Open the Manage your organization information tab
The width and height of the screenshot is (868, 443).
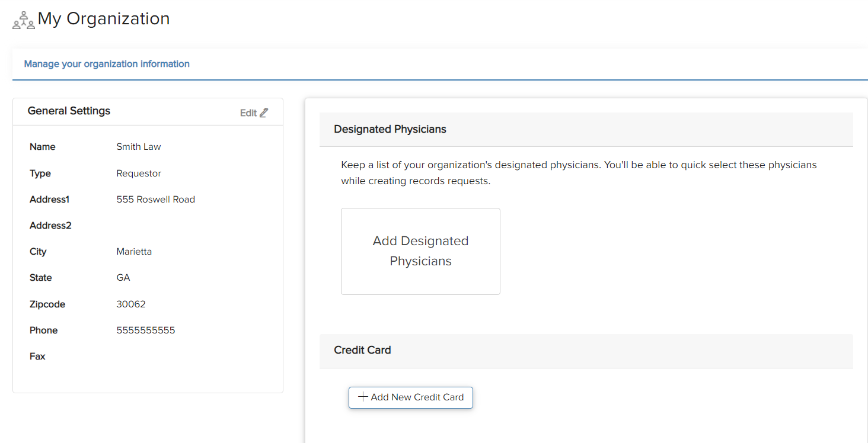(107, 64)
